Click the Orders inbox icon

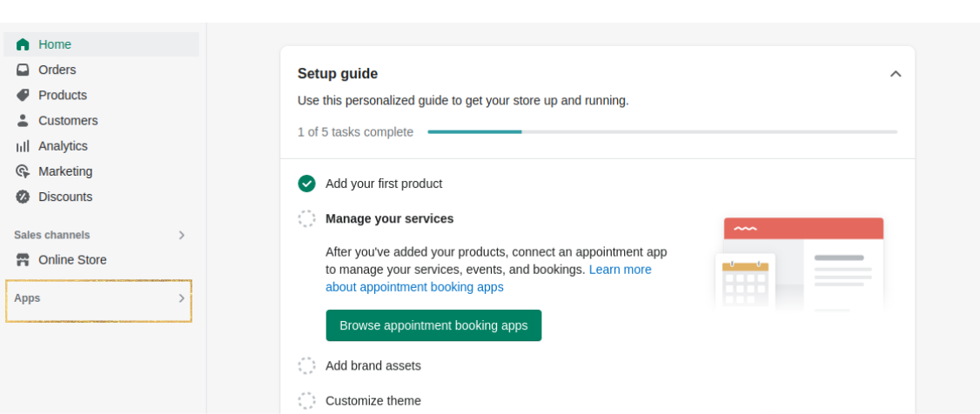click(x=23, y=70)
